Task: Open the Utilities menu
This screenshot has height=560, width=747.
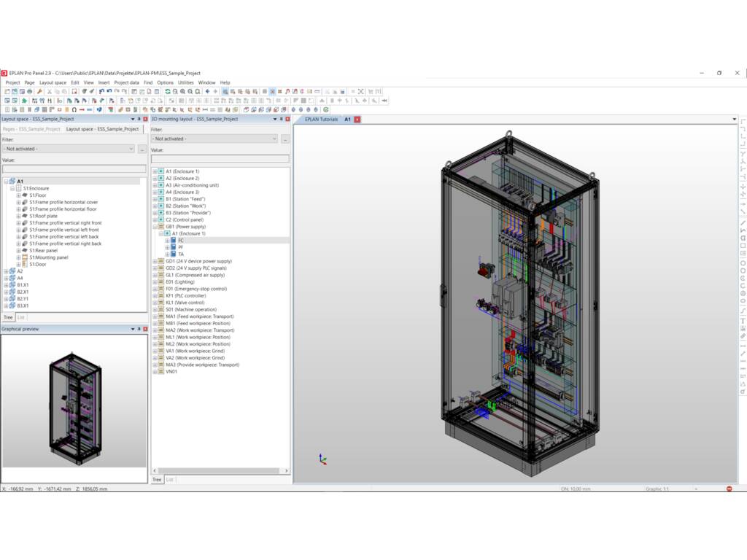Action: (x=186, y=82)
